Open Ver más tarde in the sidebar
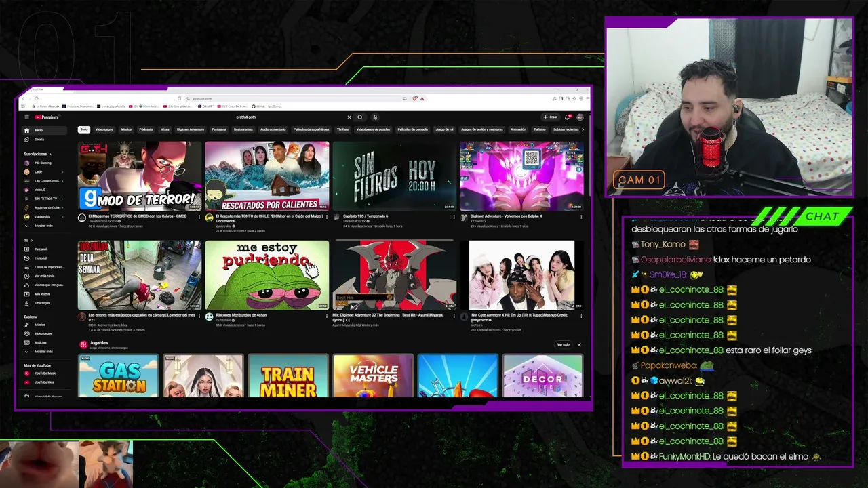 click(x=45, y=276)
